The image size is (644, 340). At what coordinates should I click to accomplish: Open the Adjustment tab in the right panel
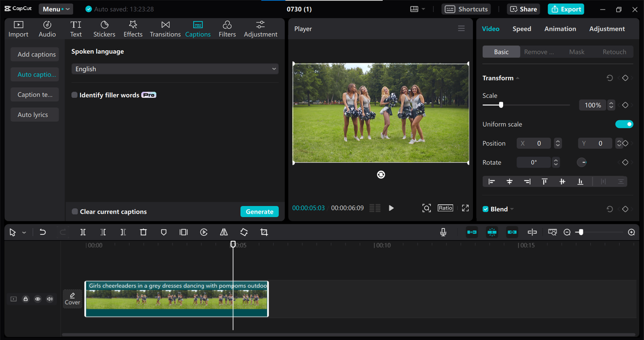coord(607,29)
